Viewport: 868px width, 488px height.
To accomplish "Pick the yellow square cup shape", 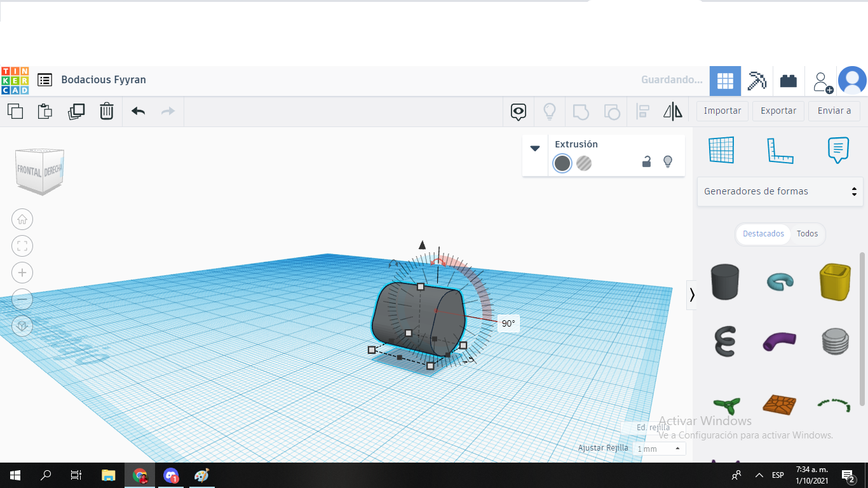I will (835, 281).
